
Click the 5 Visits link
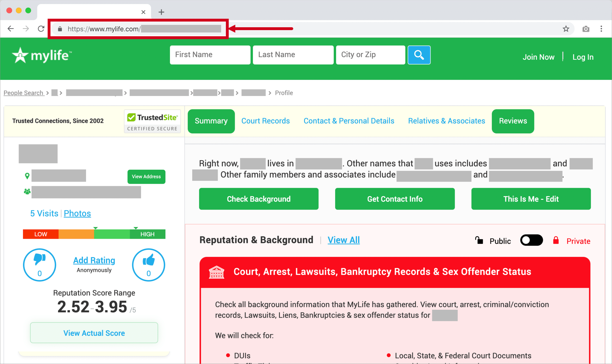[x=44, y=213]
